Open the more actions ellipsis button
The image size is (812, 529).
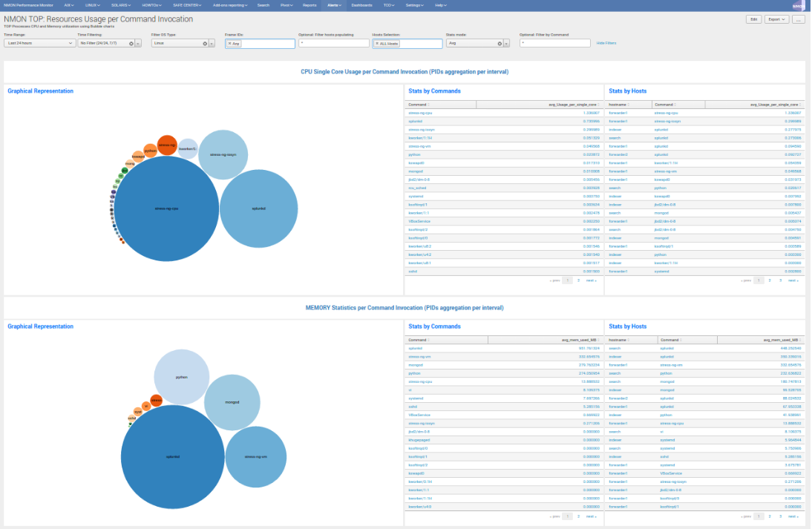(799, 19)
